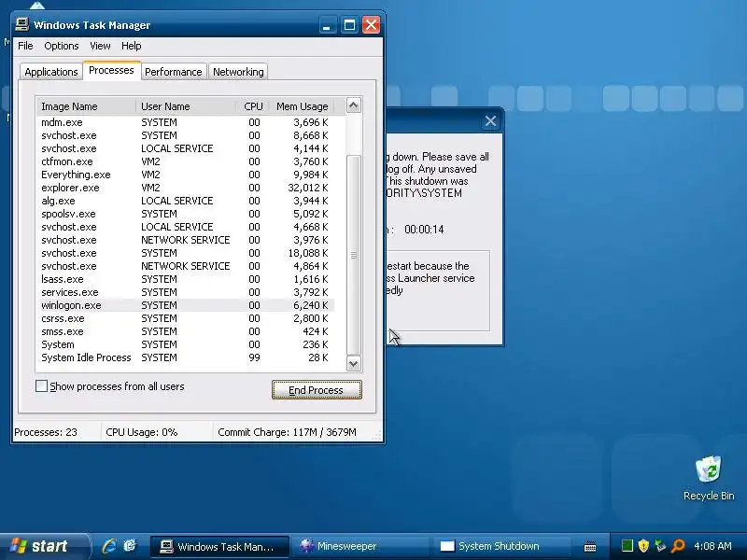747x560 pixels.
Task: Select svchost.exe using 18,088 K memory
Action: [x=185, y=253]
